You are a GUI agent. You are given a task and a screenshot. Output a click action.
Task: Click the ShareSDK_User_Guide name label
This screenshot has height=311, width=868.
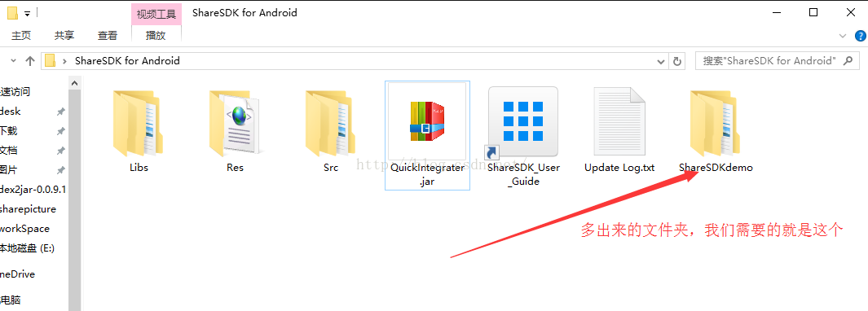click(x=523, y=173)
